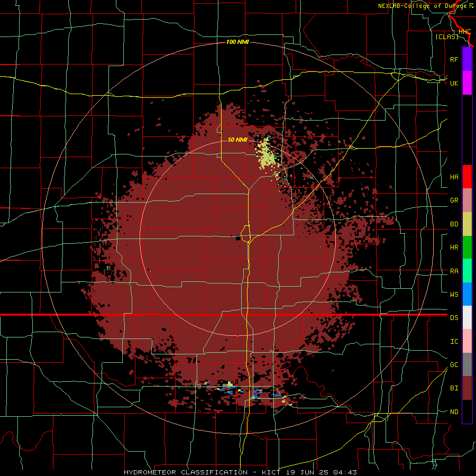Click the WS legend label
This screenshot has width=476, height=476.
click(x=454, y=294)
